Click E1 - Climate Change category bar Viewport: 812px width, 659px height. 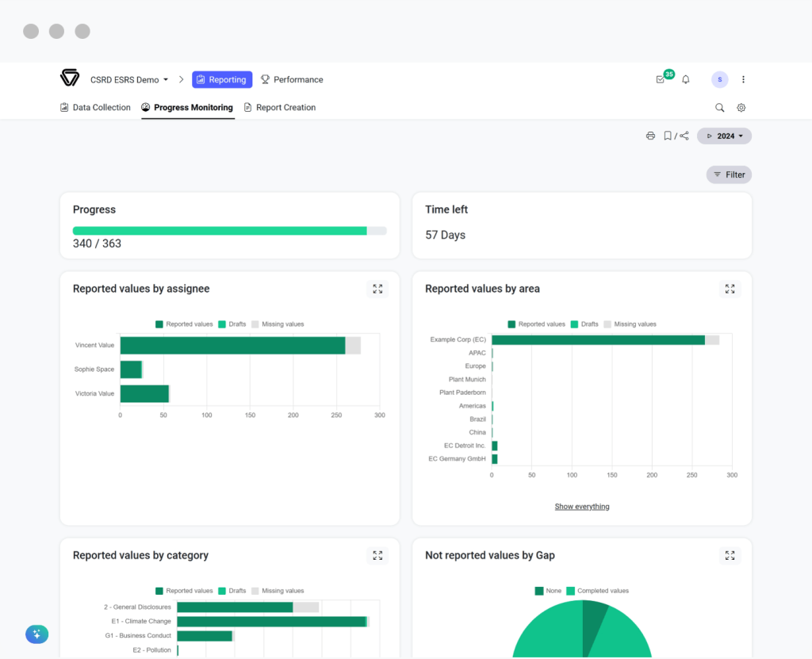pos(272,622)
